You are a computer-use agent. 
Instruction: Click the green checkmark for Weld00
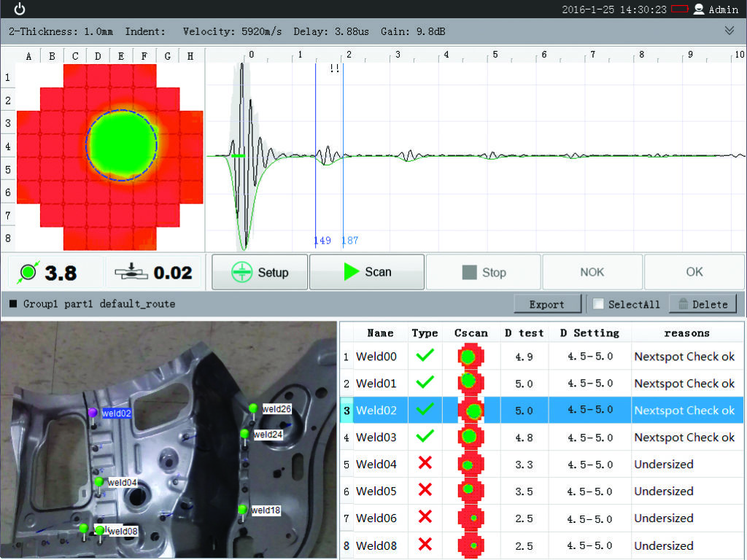pos(425,356)
